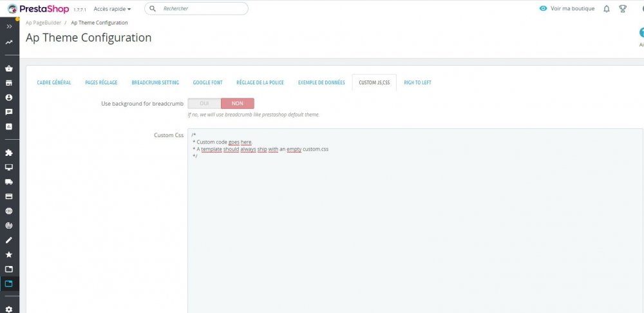644x313 pixels.
Task: Open Modules via the puzzle piece icon
Action: point(9,153)
